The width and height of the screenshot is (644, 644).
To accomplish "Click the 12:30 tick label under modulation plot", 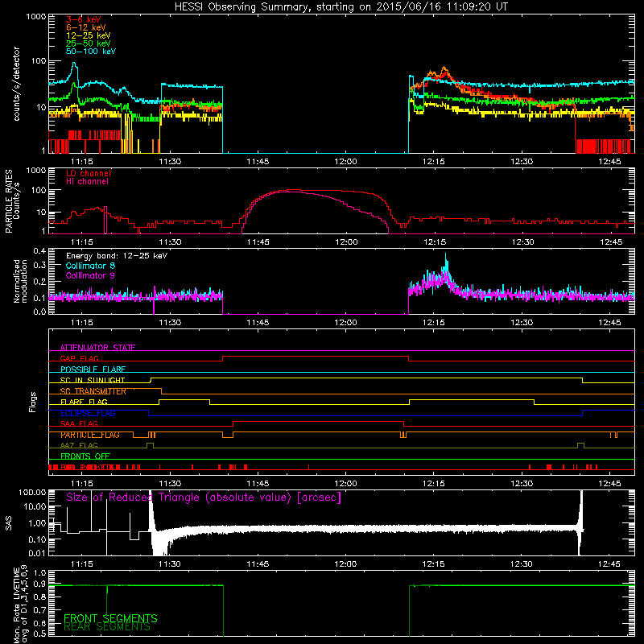I will click(x=521, y=323).
